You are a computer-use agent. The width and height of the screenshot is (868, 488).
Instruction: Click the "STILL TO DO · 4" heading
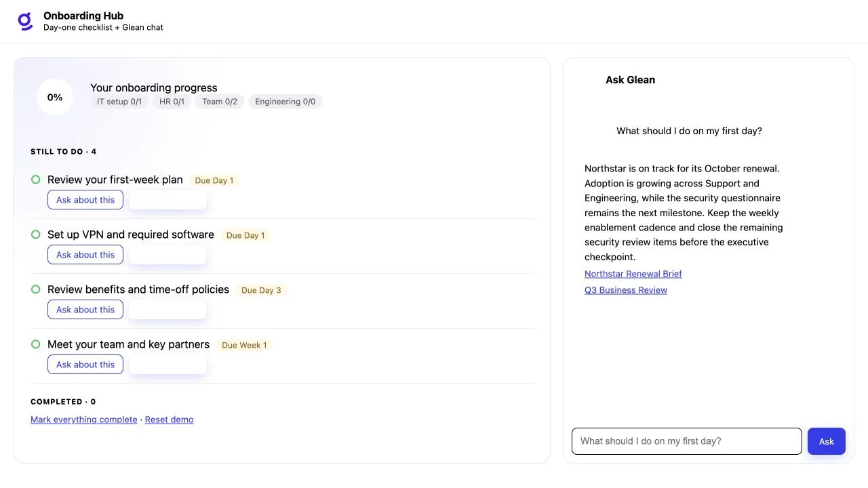(x=64, y=152)
